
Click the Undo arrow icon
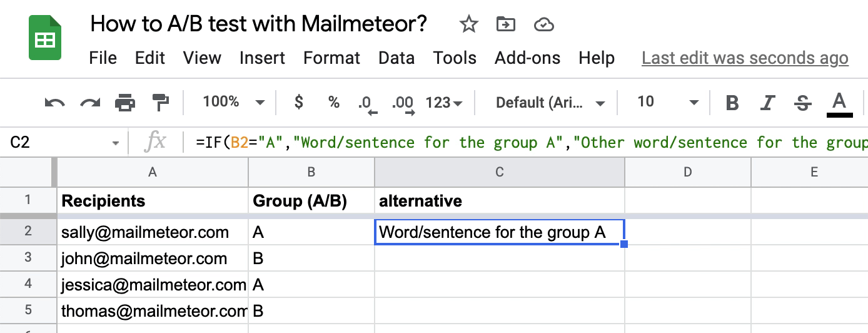tap(55, 102)
